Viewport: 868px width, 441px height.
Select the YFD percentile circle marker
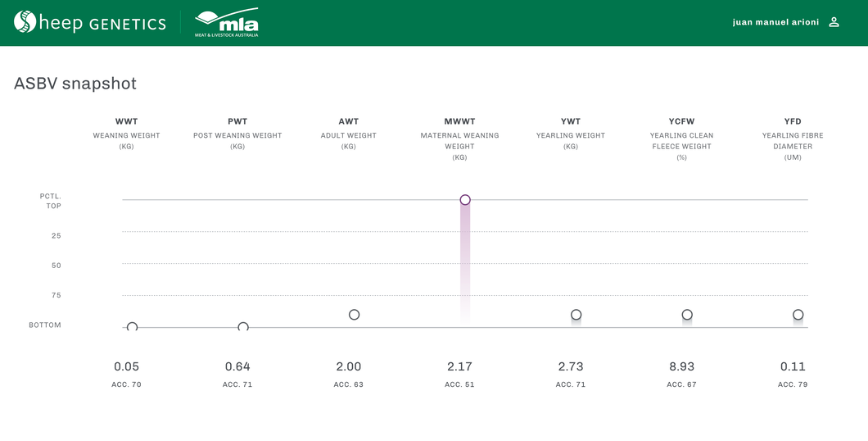click(798, 315)
